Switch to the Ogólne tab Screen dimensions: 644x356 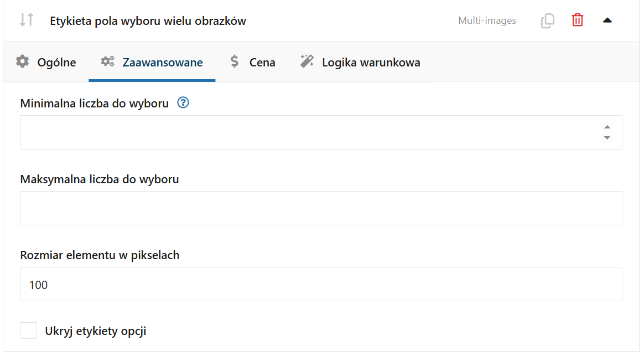click(x=56, y=63)
